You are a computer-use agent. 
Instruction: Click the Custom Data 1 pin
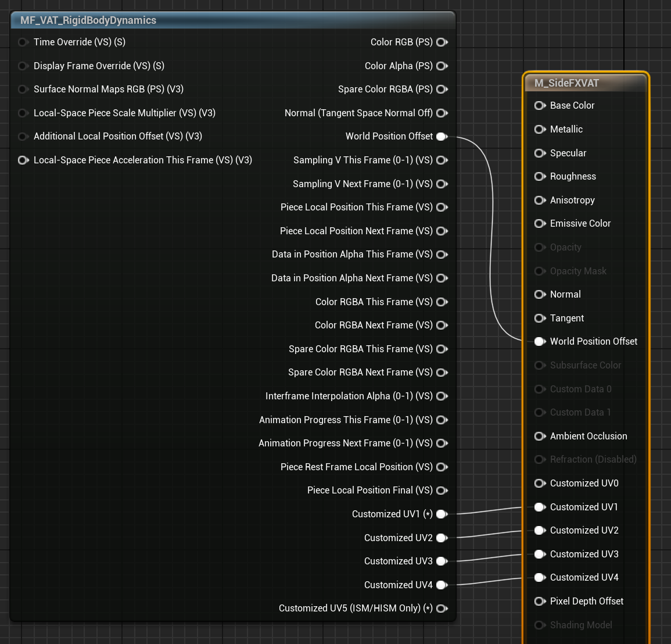[x=540, y=412]
